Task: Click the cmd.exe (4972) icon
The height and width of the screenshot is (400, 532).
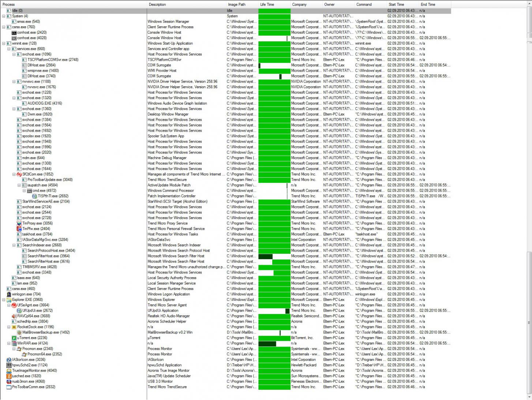Action: click(x=29, y=191)
